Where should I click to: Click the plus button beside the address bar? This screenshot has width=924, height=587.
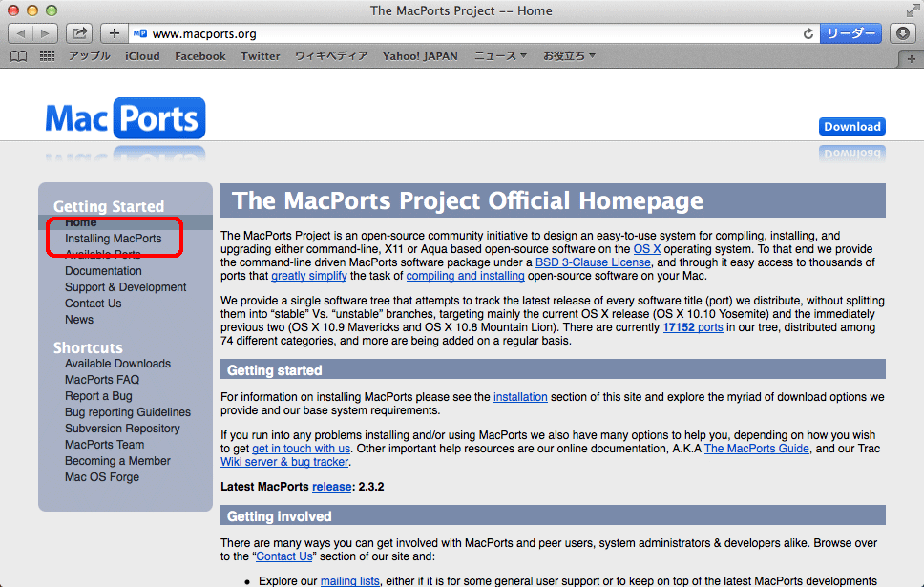[x=115, y=33]
